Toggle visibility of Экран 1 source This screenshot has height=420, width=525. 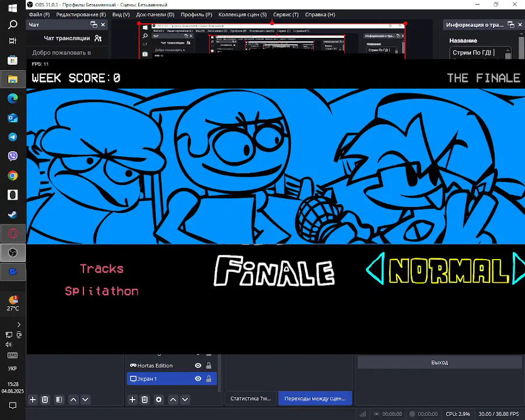click(198, 379)
